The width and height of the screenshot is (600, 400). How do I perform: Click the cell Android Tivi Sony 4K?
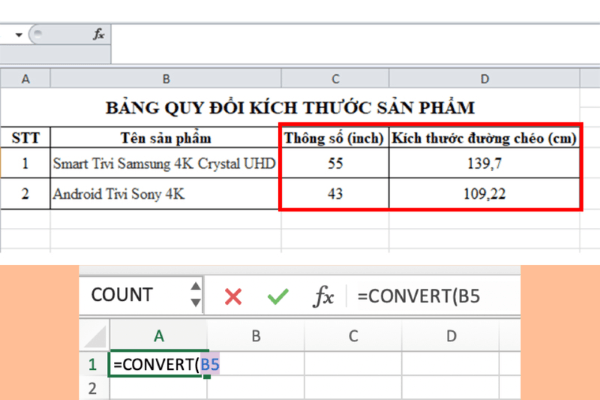click(x=166, y=194)
